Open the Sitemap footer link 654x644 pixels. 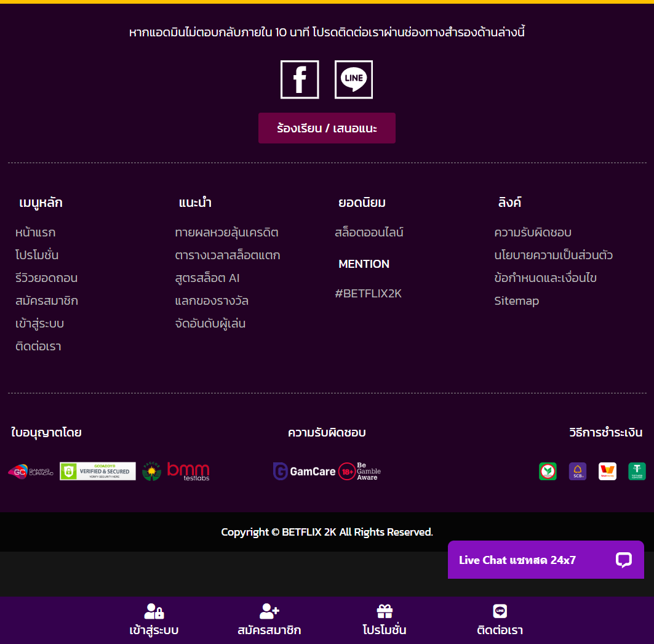pos(516,301)
